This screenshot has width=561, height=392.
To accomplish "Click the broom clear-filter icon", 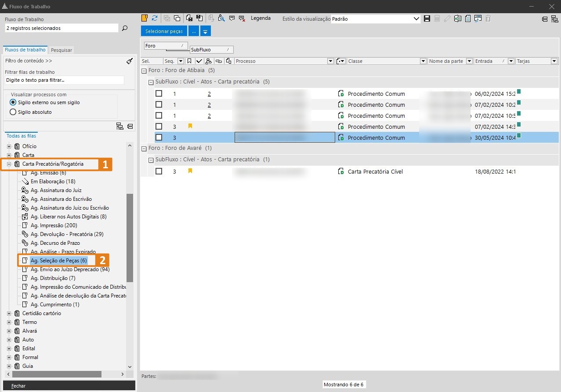I will click(x=129, y=61).
